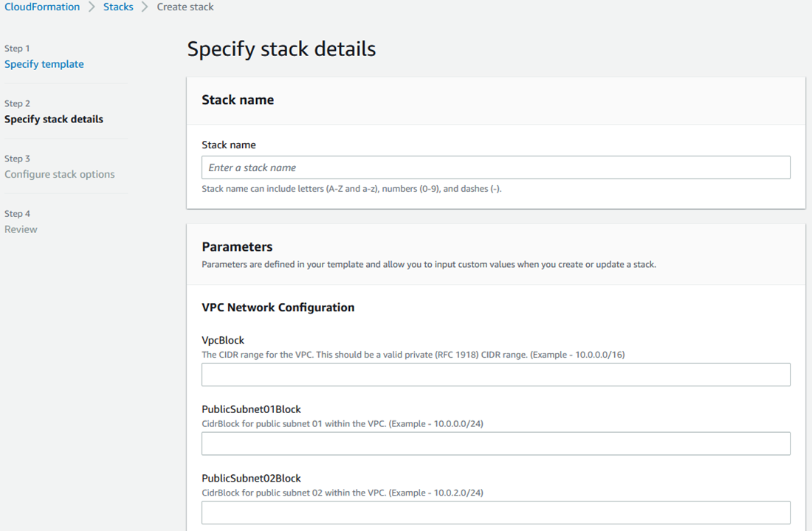Go to the Stacks breadcrumb link
This screenshot has height=531, width=812.
pos(118,7)
